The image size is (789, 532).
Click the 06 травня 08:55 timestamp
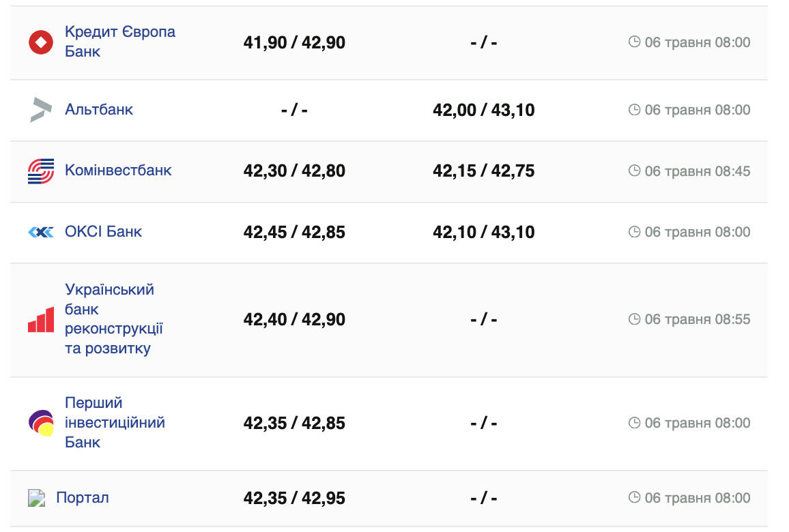coord(697,319)
